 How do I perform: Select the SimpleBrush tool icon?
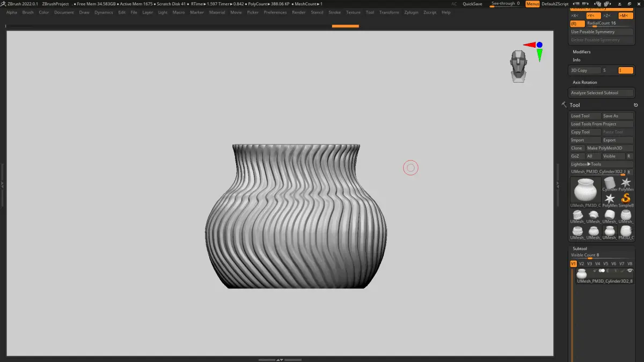pyautogui.click(x=626, y=200)
